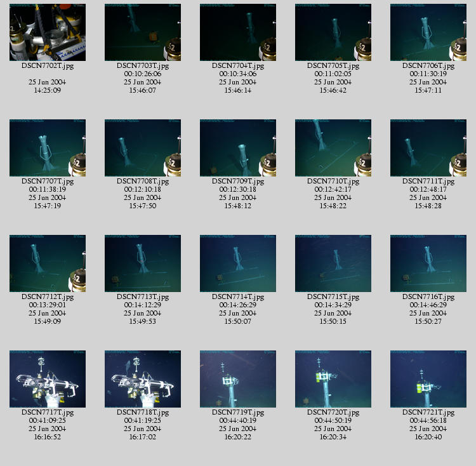
Task: View the DSCN7705T.jpg thumbnail
Action: tap(333, 32)
